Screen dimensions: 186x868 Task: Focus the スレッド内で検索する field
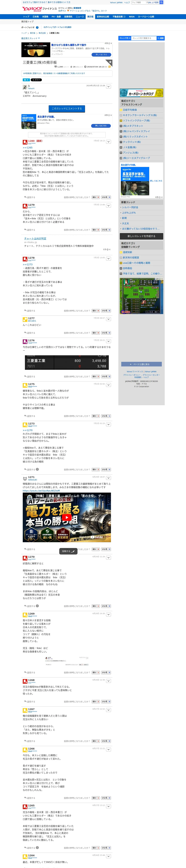point(144,38)
